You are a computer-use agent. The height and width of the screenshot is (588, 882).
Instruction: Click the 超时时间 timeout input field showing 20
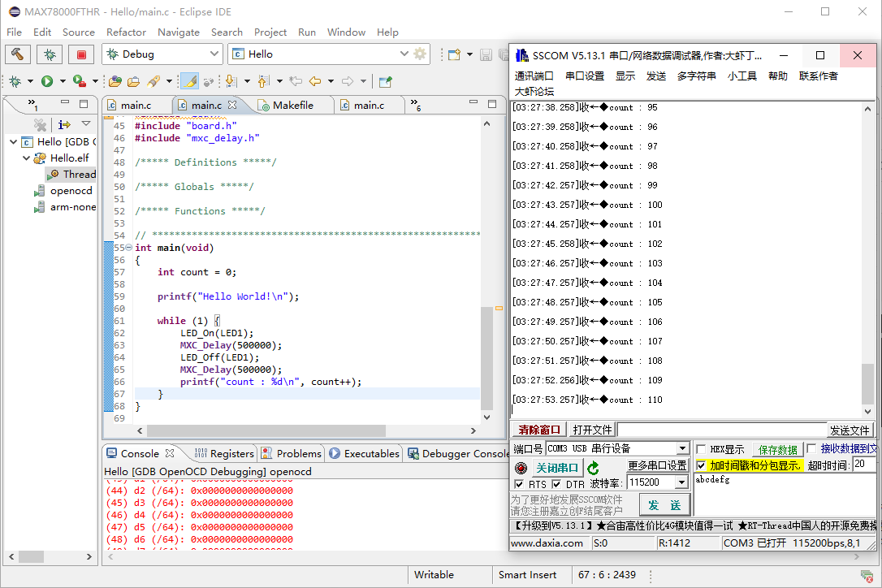click(x=863, y=465)
